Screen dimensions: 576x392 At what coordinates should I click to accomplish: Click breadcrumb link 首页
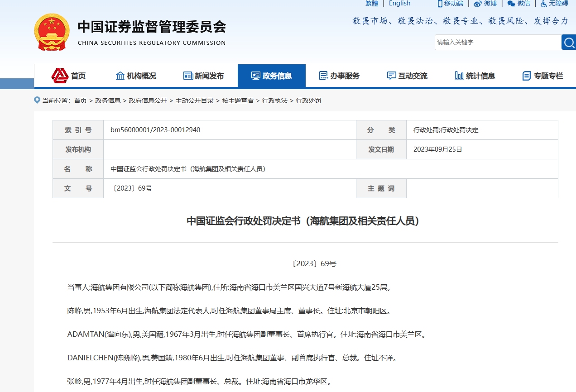pos(81,100)
